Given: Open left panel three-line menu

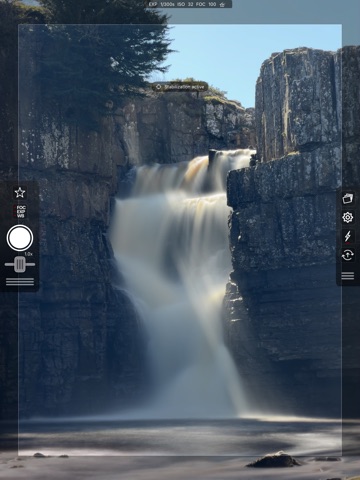Looking at the screenshot, I should 20,282.
